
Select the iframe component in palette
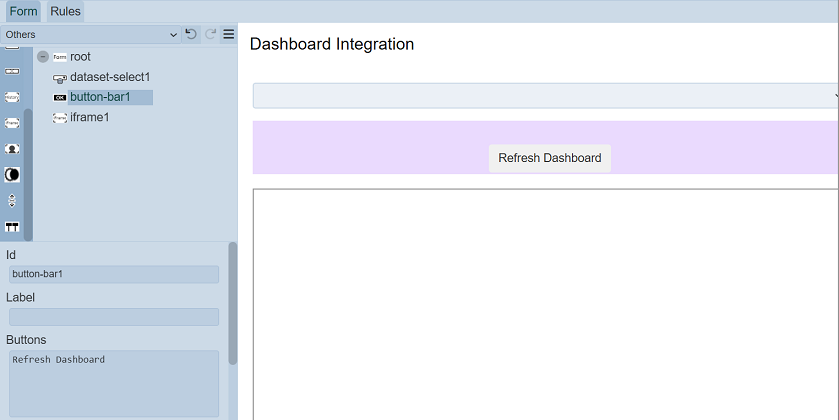[12, 123]
